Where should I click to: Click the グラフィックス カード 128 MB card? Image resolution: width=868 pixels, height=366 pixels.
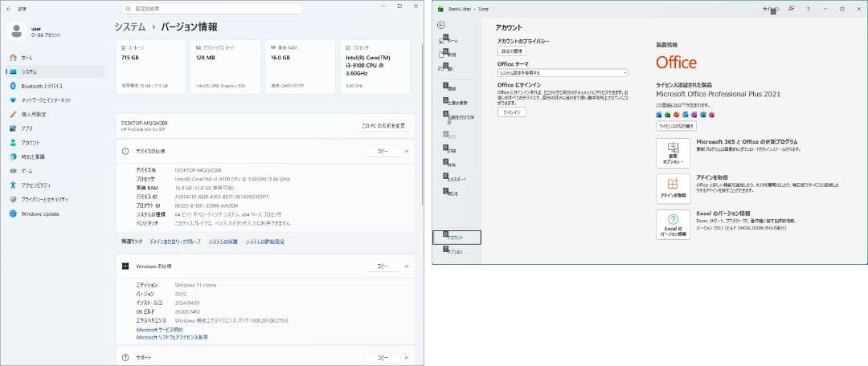(225, 67)
